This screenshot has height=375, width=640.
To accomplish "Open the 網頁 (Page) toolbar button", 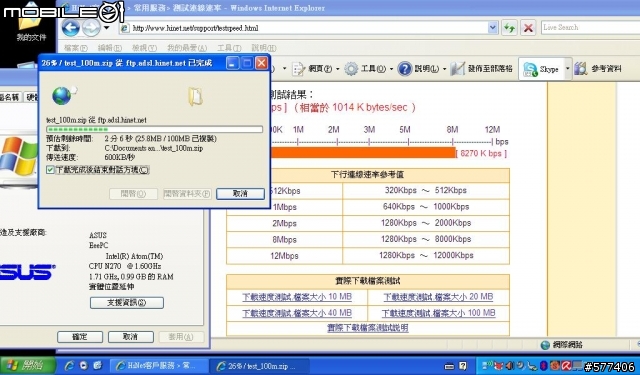I will tap(313, 69).
